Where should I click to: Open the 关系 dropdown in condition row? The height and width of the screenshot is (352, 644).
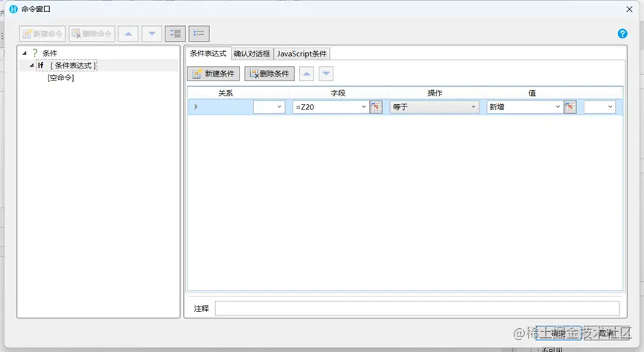pyautogui.click(x=270, y=107)
